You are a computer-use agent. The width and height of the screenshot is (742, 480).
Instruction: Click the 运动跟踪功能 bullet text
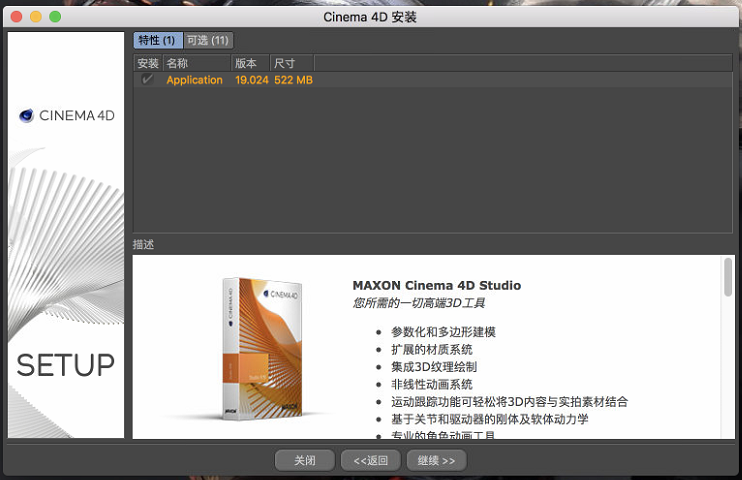coord(510,402)
